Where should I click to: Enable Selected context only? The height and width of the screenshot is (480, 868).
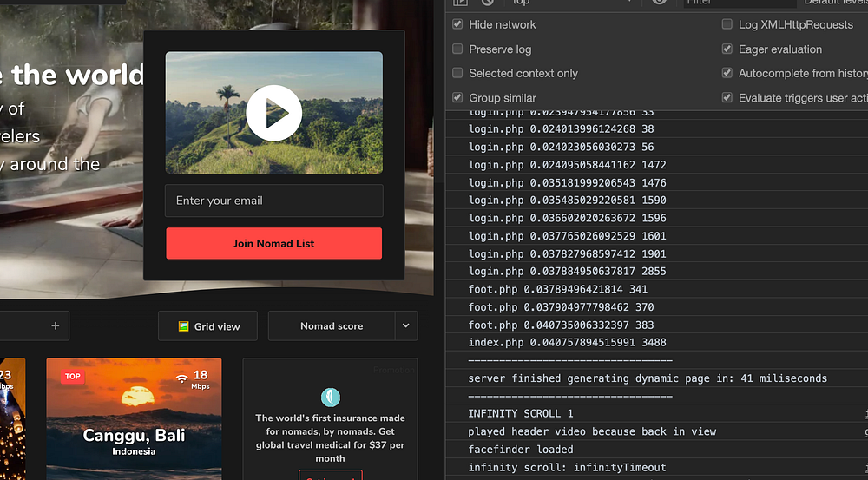pyautogui.click(x=457, y=73)
